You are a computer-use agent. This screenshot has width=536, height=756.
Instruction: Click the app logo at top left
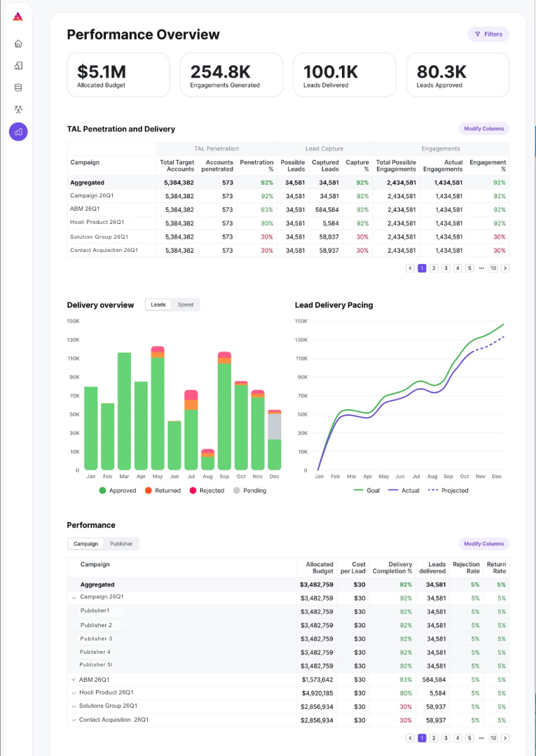[18, 17]
